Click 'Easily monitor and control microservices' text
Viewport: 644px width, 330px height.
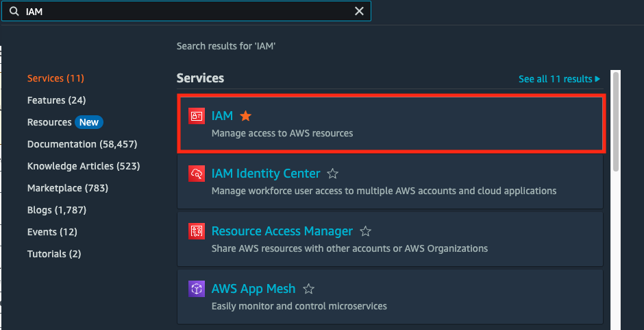click(299, 306)
